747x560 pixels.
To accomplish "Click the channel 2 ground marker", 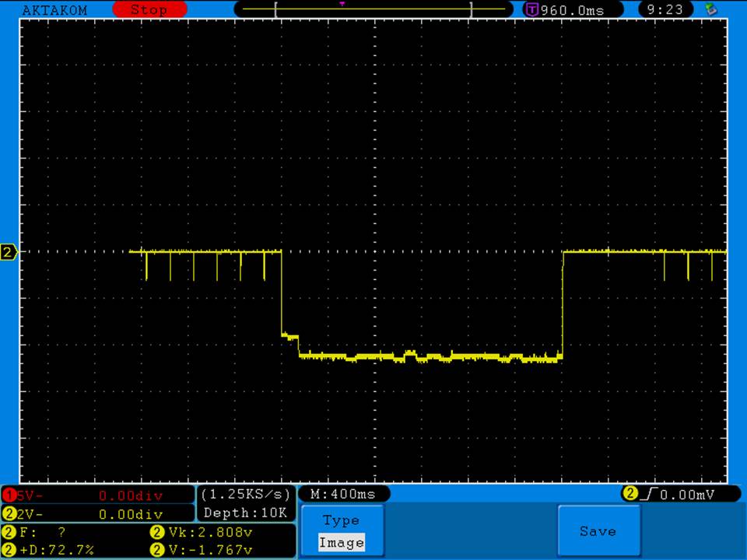I will pyautogui.click(x=9, y=252).
